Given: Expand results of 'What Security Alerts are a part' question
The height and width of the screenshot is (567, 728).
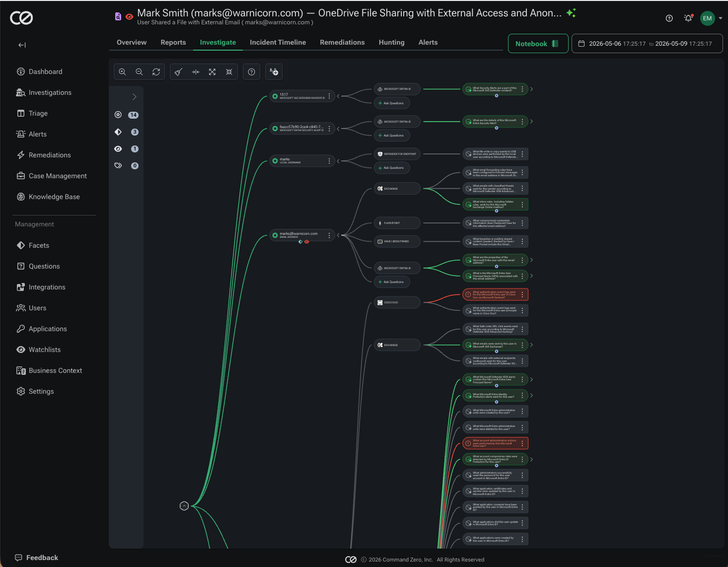Looking at the screenshot, I should [x=531, y=89].
